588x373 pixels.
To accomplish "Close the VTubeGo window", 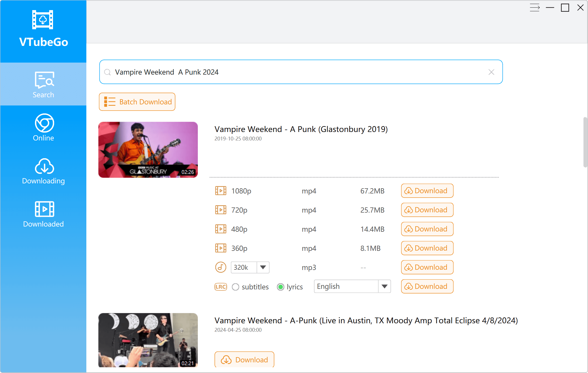I will point(581,8).
